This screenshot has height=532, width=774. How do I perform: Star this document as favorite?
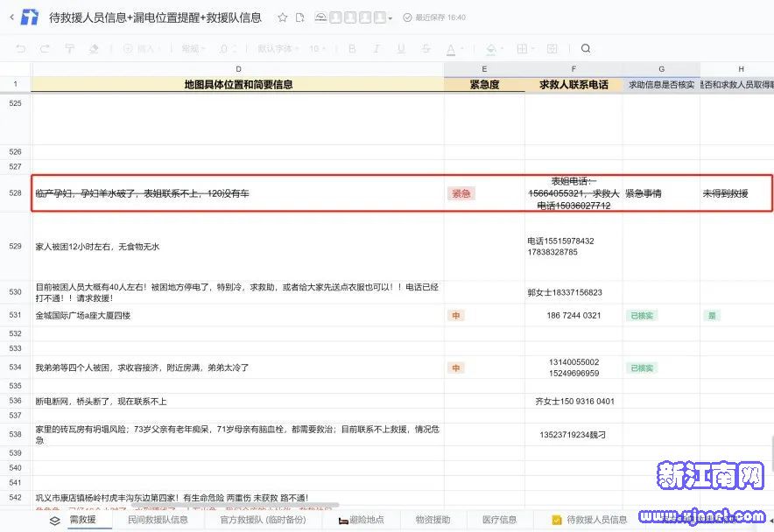point(282,17)
